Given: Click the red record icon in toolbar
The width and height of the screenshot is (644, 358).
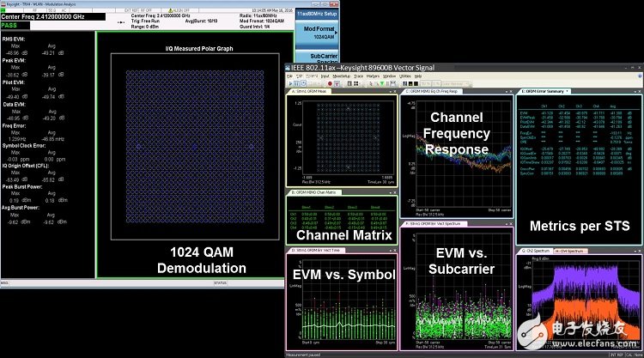Looking at the screenshot, I should pos(330,84).
